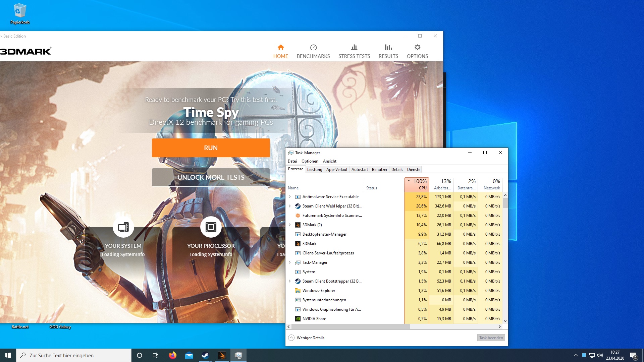The height and width of the screenshot is (362, 644).
Task: Open the Mail app from taskbar
Action: click(189, 355)
